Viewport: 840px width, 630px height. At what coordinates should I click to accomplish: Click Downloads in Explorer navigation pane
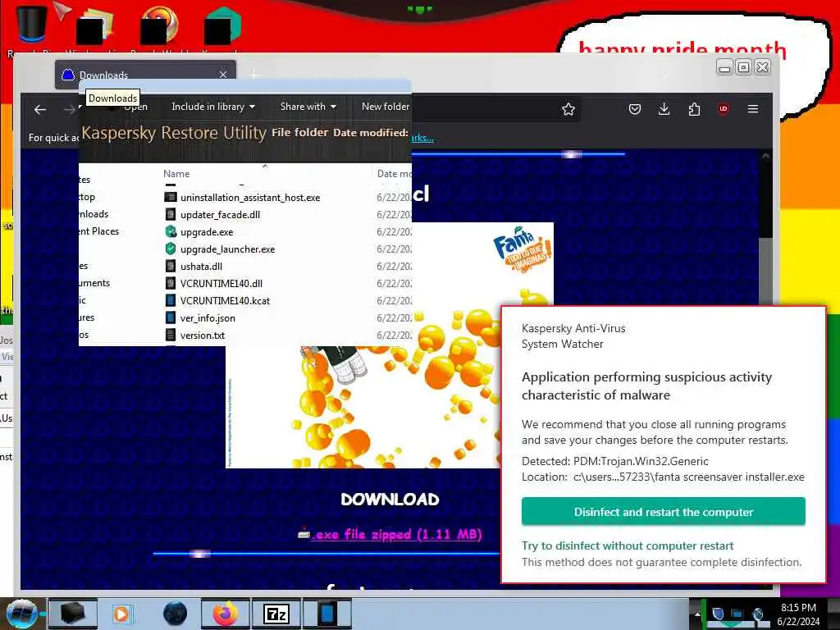click(94, 214)
